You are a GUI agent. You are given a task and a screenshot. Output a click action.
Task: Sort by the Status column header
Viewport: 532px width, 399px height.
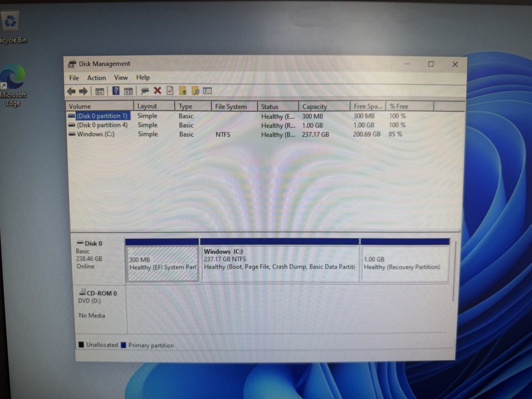pos(278,106)
